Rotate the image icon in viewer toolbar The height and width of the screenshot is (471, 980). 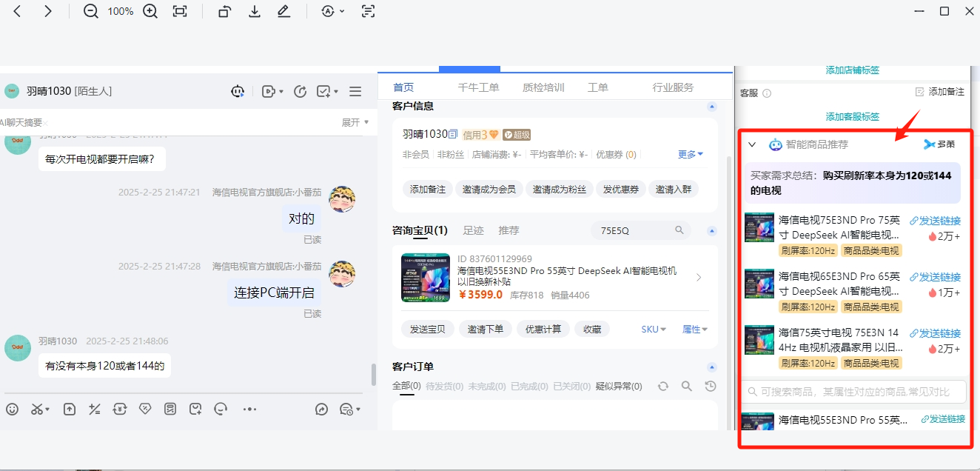pos(225,11)
